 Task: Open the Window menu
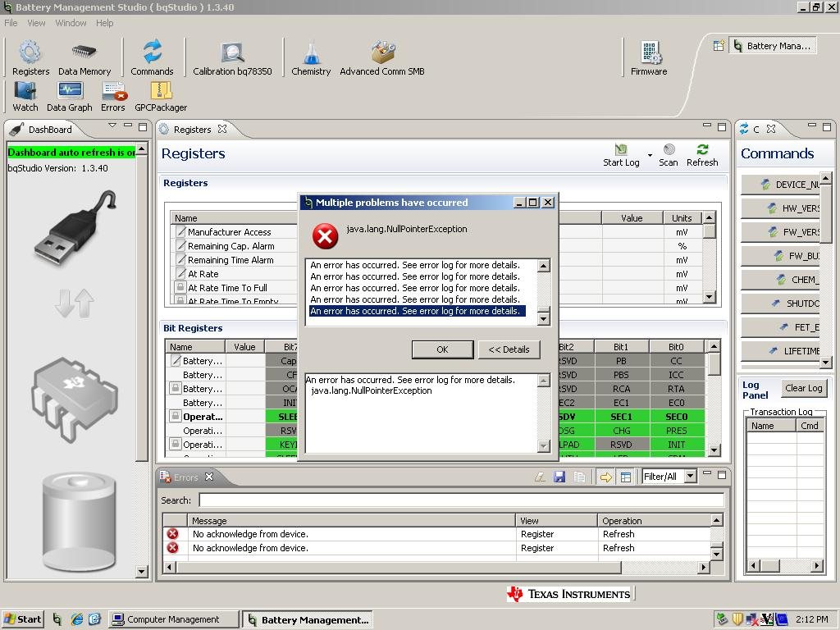71,23
